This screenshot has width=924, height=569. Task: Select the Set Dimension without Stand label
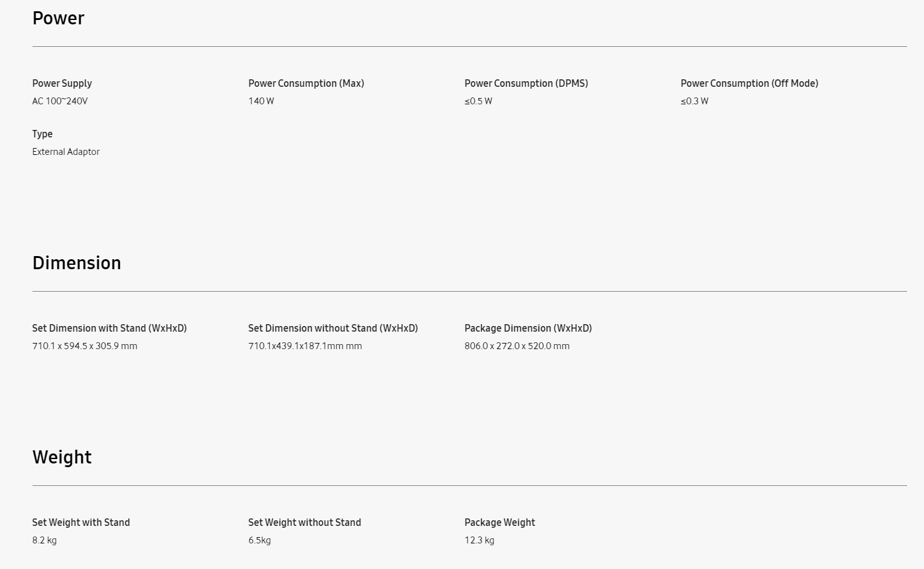tap(333, 328)
